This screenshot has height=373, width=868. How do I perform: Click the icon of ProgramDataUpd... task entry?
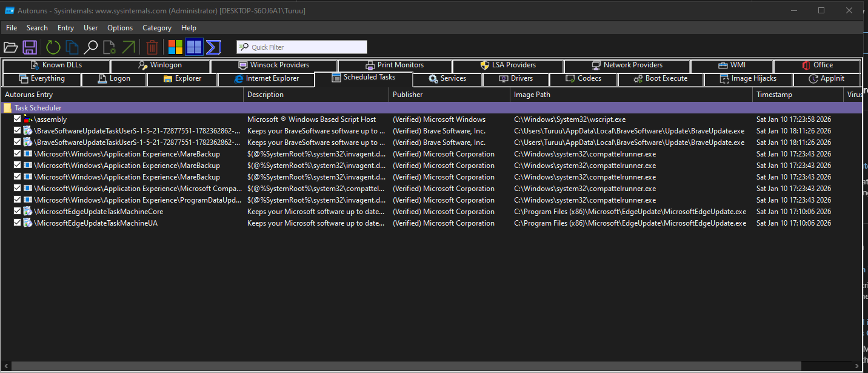coord(28,200)
